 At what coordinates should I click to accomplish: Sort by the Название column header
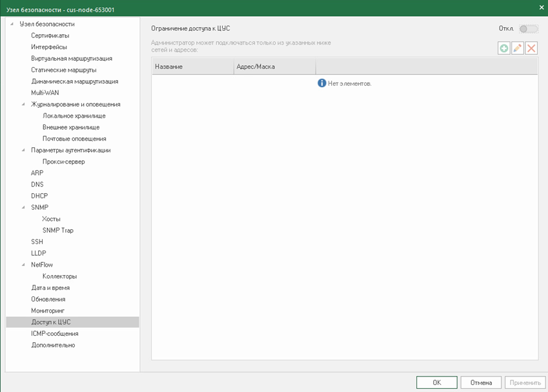193,67
